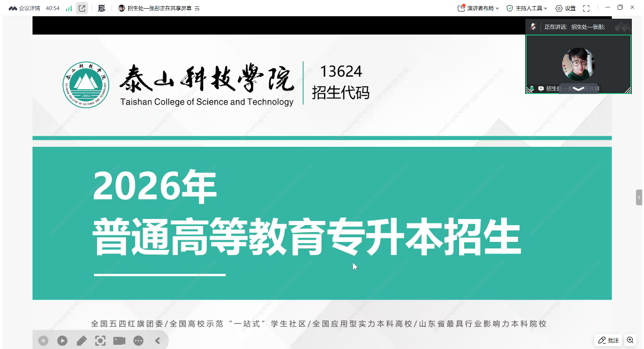This screenshot has height=349, width=644.
Task: Toggle the camera in the slideshow toolbar
Action: pos(119,341)
